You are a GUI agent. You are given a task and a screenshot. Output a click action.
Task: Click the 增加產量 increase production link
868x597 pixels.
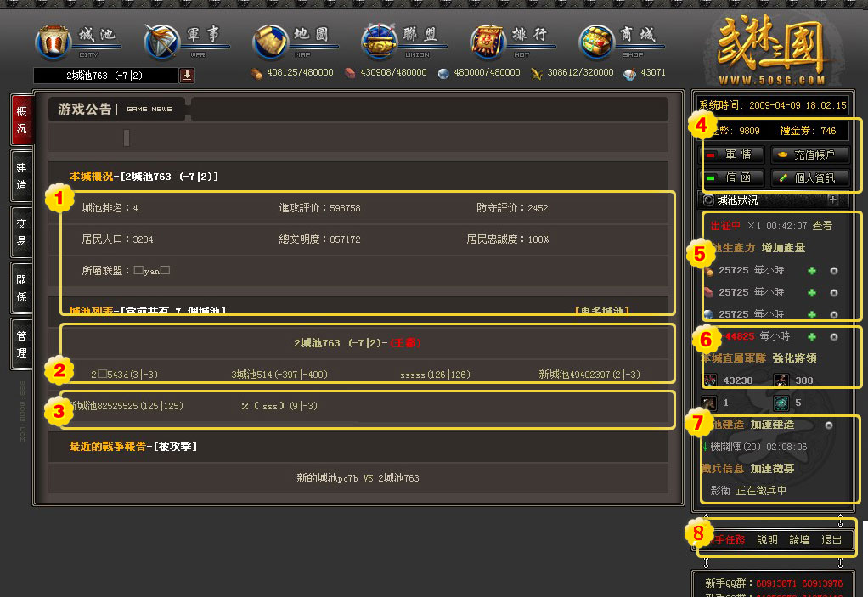(x=783, y=248)
